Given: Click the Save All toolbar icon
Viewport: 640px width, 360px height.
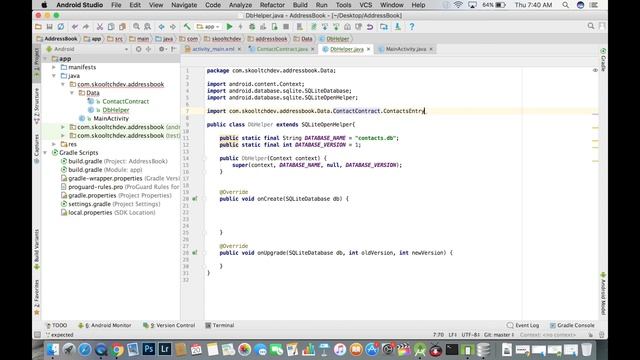Looking at the screenshot, I should coord(49,27).
